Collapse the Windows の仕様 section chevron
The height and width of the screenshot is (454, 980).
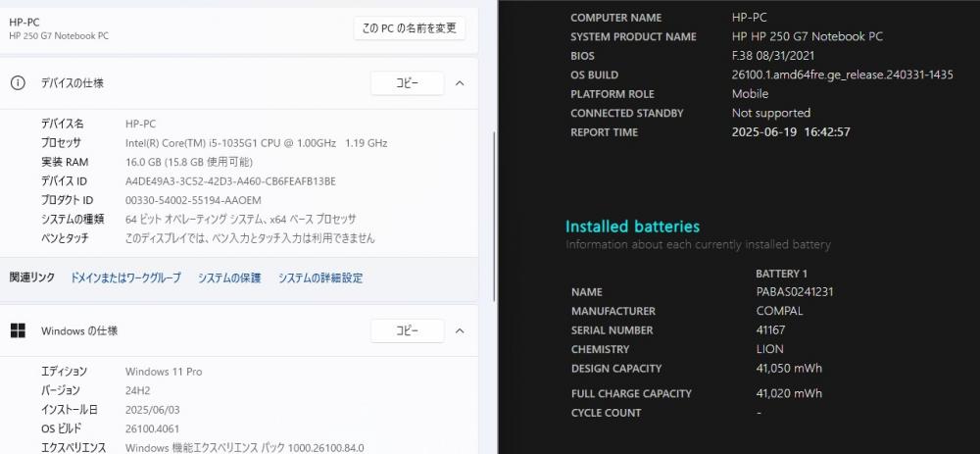(460, 330)
